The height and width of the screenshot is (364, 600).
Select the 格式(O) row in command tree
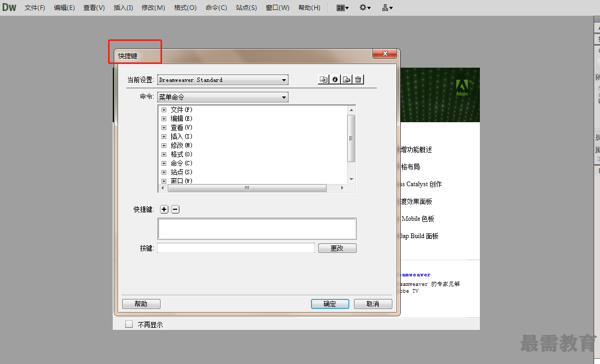click(181, 154)
